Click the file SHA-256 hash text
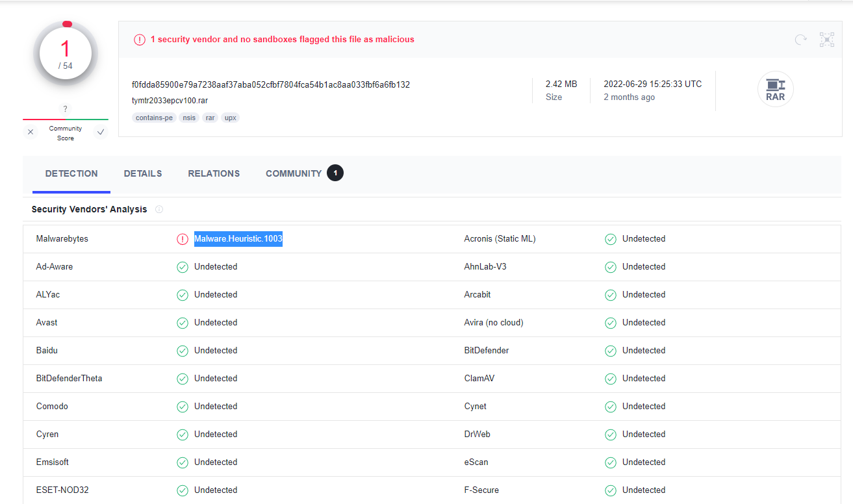853x504 pixels. 271,84
